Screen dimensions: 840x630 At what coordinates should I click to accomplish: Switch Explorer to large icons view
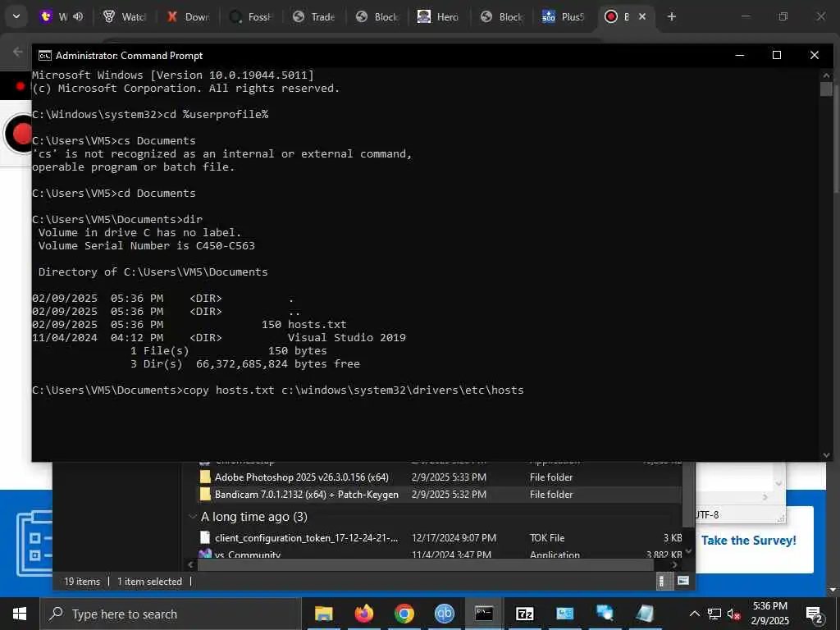click(x=683, y=581)
